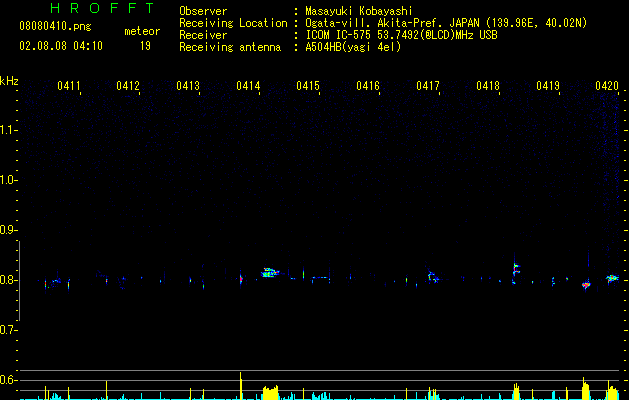Image resolution: width=629 pixels, height=400 pixels.
Task: Click the 0417 time marker
Action: click(428, 86)
